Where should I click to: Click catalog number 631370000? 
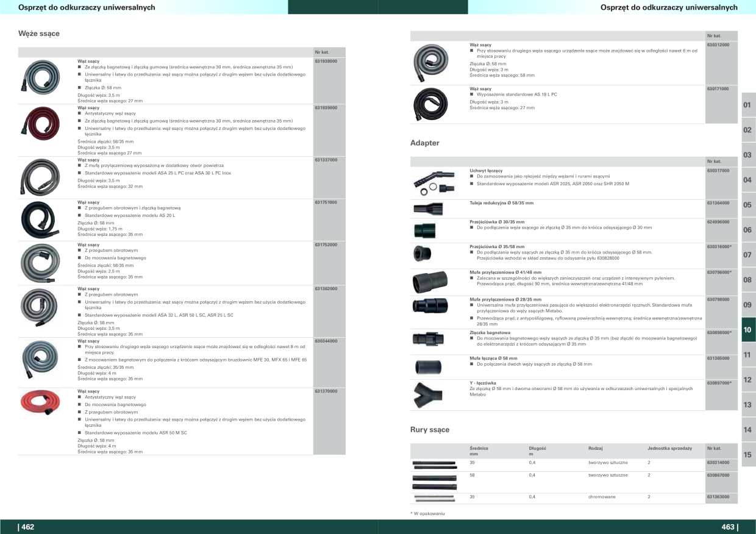coord(326,391)
